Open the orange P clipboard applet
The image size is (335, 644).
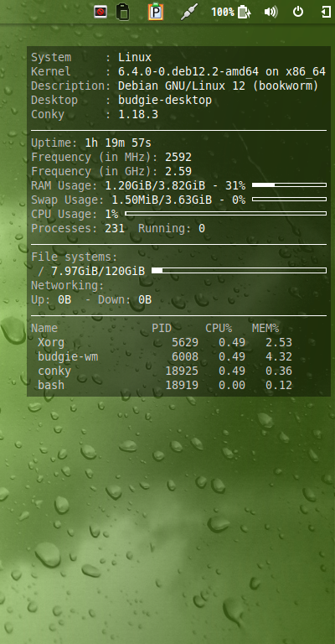pos(156,12)
